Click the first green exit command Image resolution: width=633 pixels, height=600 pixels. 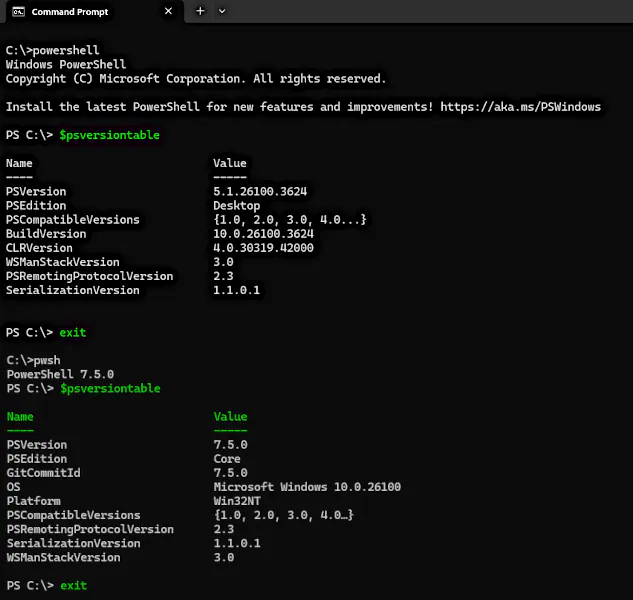[x=73, y=333]
